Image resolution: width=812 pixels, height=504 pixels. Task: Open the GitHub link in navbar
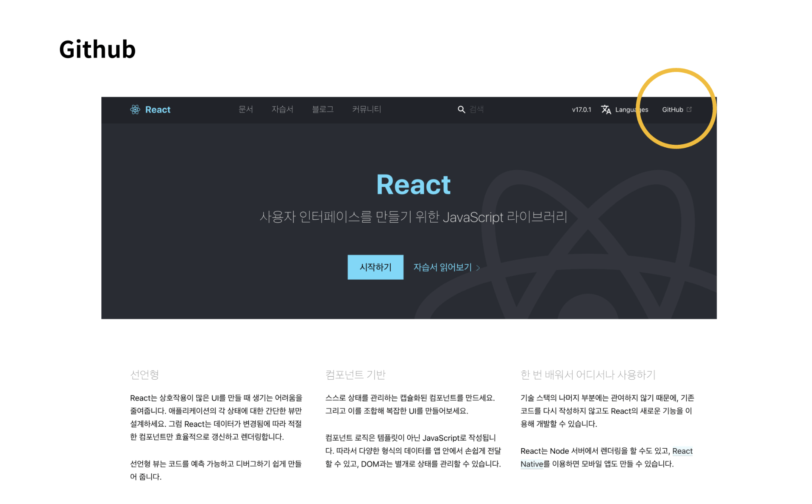672,109
